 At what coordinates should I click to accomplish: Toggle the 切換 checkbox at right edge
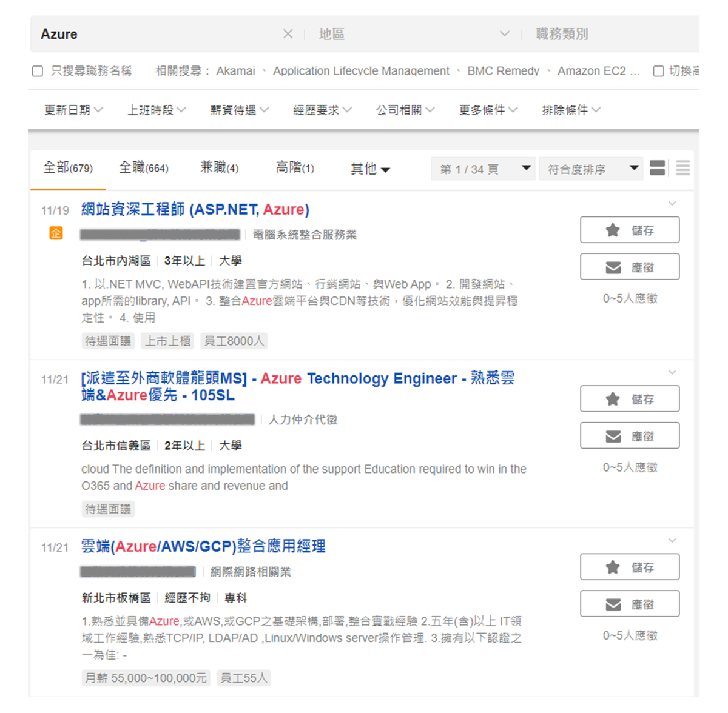(658, 71)
